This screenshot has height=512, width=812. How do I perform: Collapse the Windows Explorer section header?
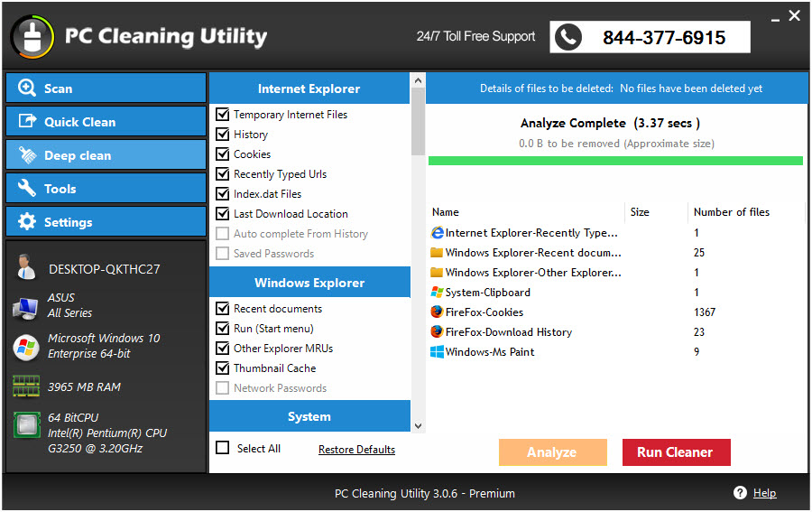[309, 283]
